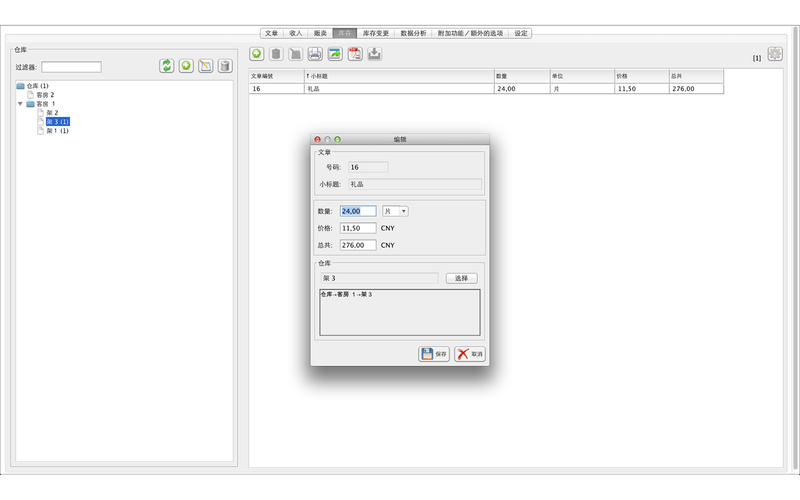Viewport: 800px width, 500px height.
Task: Click the delete warehouse trash icon
Action: (x=225, y=66)
